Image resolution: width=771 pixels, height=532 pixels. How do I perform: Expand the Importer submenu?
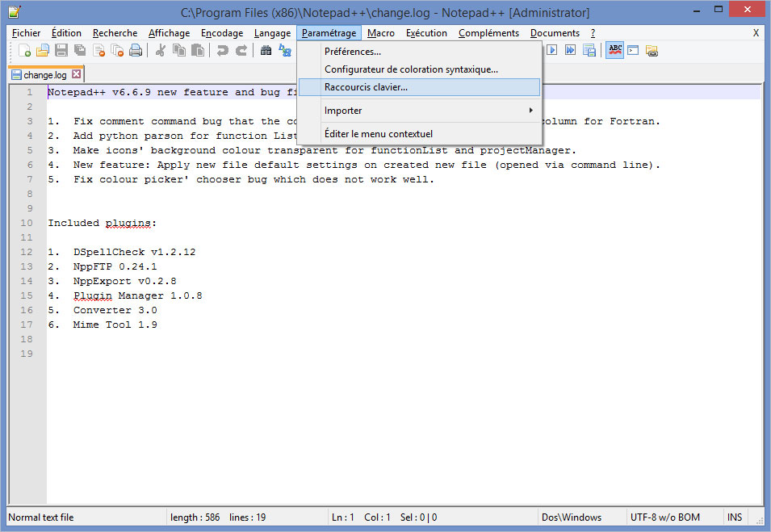(420, 111)
